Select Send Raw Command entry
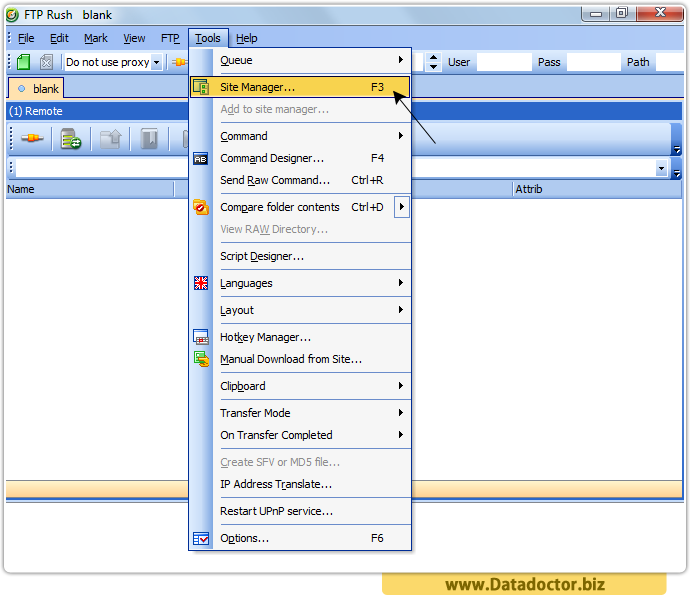Screen dimensions: 690x595 point(300,180)
